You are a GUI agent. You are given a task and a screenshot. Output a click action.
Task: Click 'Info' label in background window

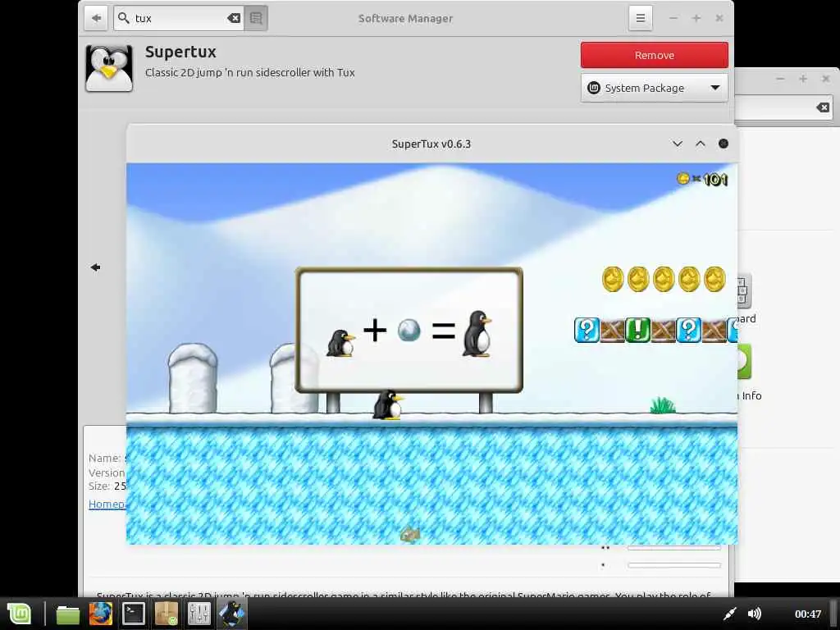(x=751, y=396)
